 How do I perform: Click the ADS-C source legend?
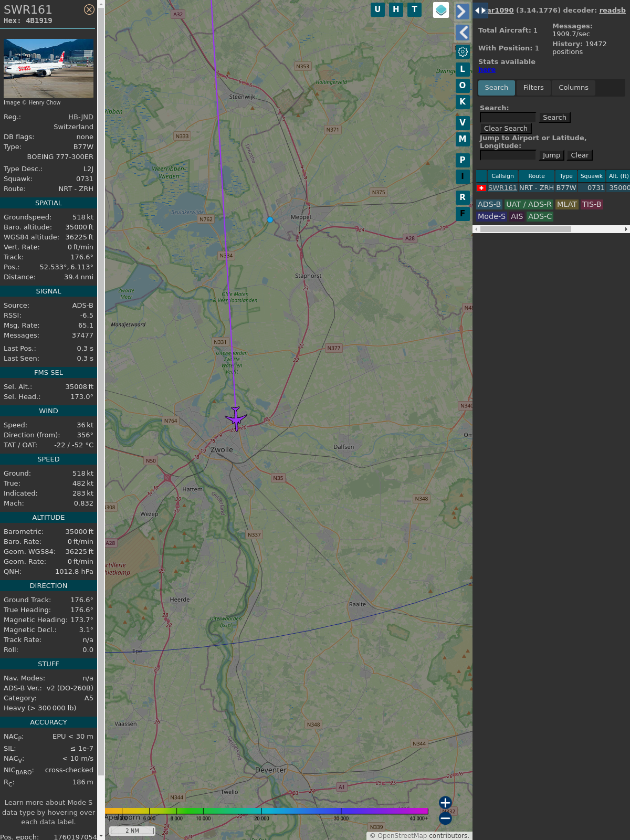(540, 216)
